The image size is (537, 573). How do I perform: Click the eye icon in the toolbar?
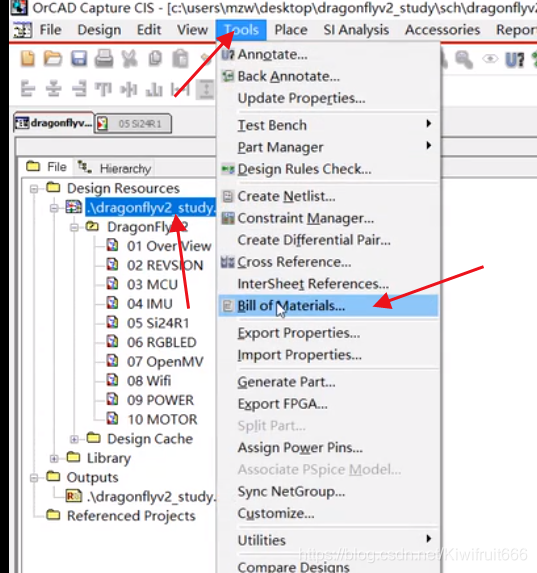tap(490, 58)
